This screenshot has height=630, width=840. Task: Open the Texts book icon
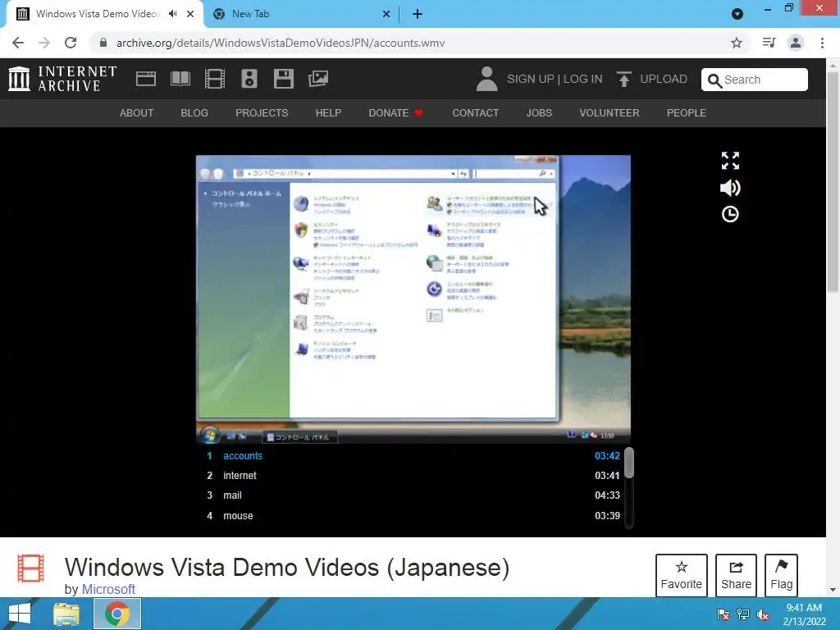tap(180, 79)
